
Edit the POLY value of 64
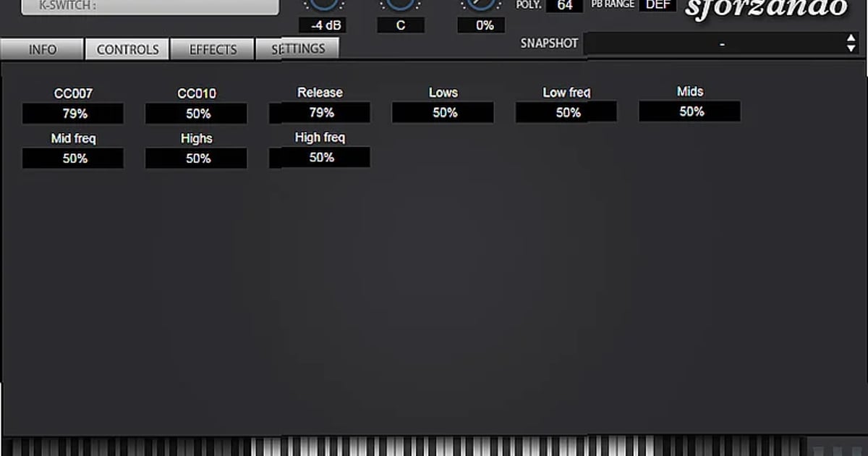[563, 5]
